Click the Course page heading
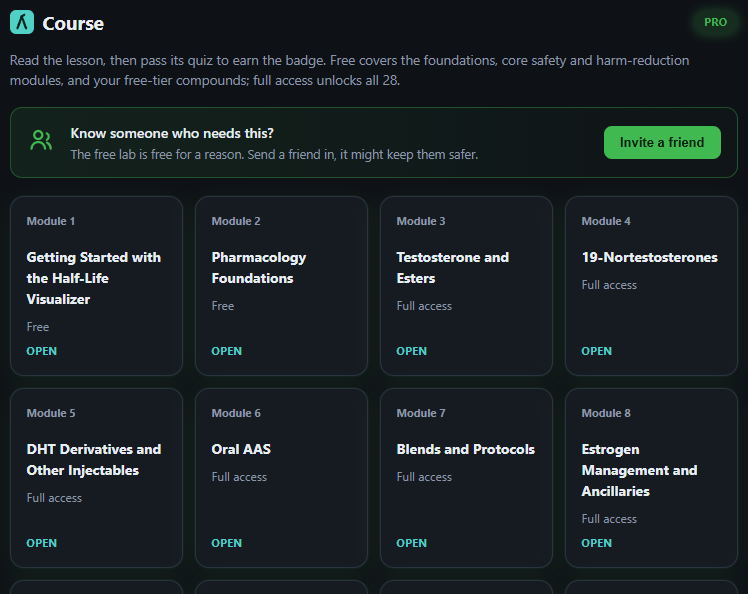 tap(73, 23)
